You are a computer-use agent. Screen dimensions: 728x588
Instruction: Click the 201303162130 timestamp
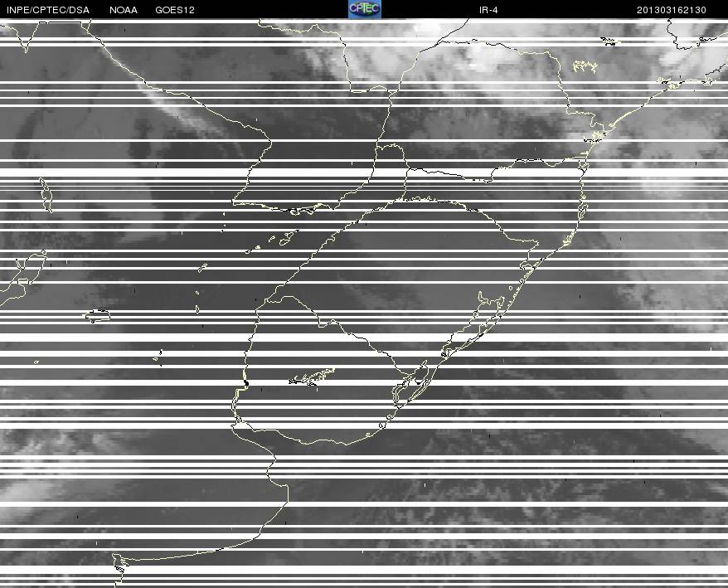coord(672,10)
